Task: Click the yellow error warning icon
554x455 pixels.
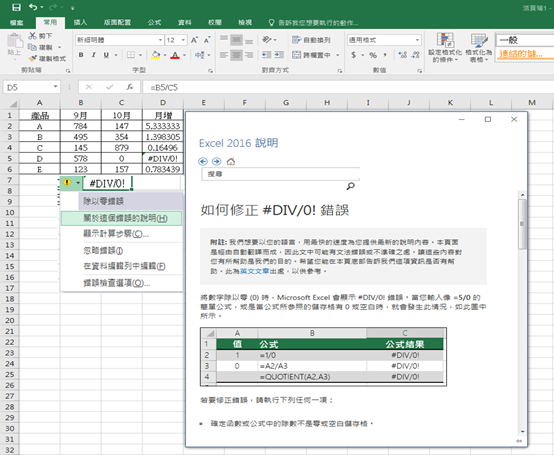Action: (67, 183)
